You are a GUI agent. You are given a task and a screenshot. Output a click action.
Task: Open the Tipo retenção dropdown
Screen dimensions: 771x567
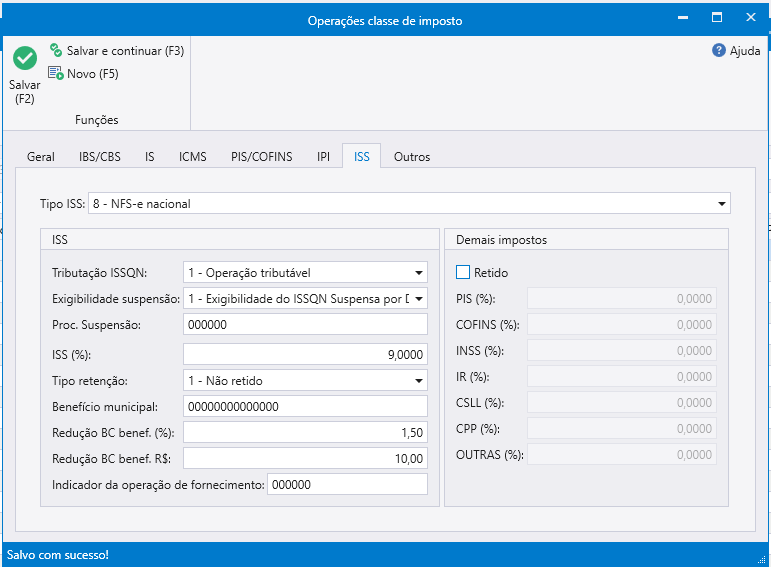pyautogui.click(x=419, y=380)
